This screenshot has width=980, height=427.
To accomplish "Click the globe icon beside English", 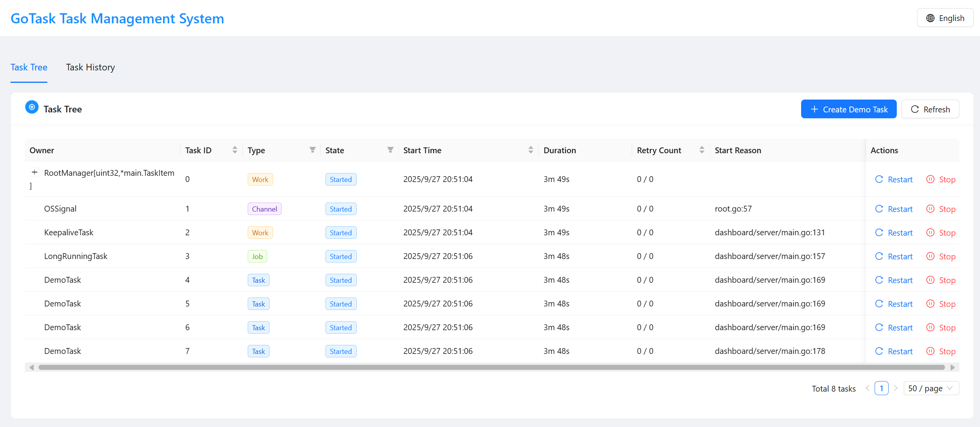I will [x=930, y=18].
